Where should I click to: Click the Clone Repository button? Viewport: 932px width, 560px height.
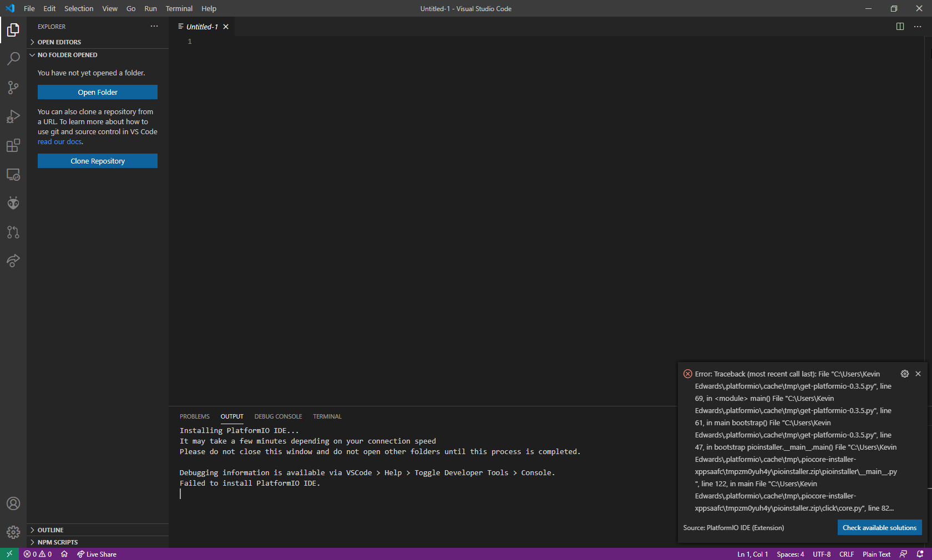pyautogui.click(x=98, y=161)
